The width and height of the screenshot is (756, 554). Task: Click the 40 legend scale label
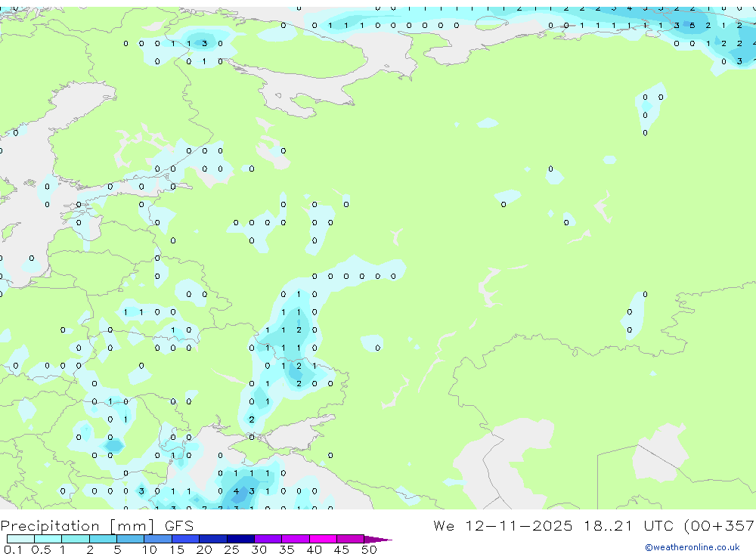pyautogui.click(x=314, y=549)
